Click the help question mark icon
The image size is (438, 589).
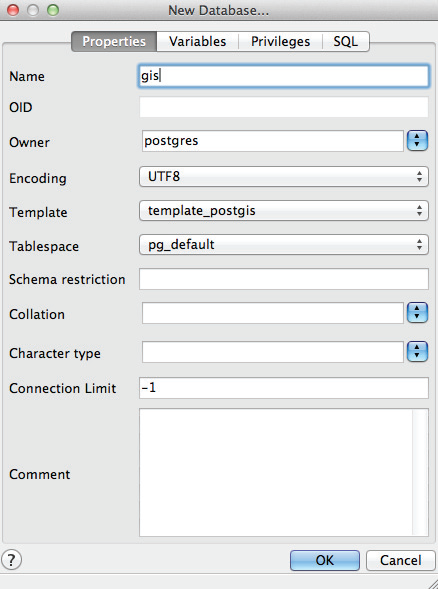(x=11, y=560)
